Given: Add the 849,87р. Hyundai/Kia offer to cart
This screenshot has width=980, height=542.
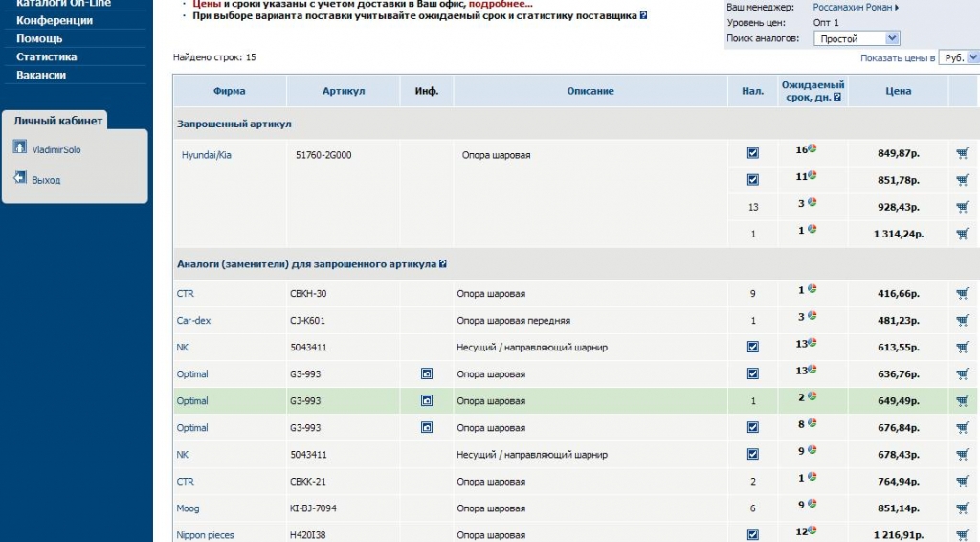Looking at the screenshot, I should click(x=962, y=153).
